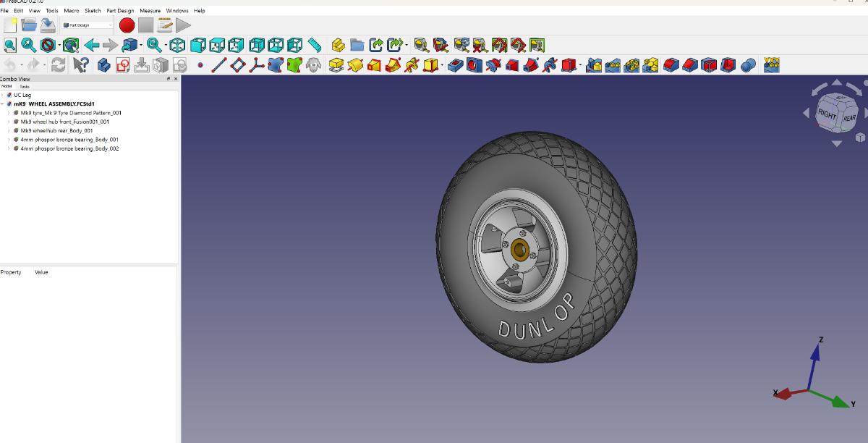This screenshot has height=443, width=868.
Task: Create a datum line tool
Action: coord(219,65)
